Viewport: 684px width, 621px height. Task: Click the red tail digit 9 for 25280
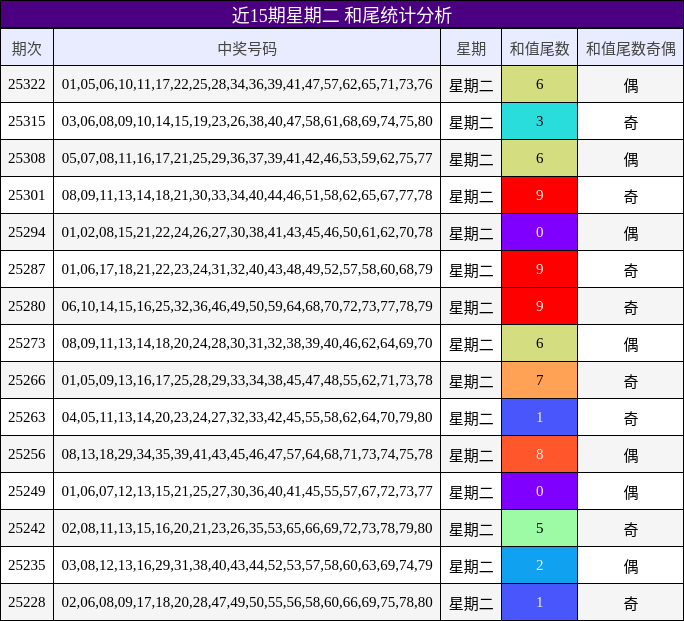click(540, 306)
